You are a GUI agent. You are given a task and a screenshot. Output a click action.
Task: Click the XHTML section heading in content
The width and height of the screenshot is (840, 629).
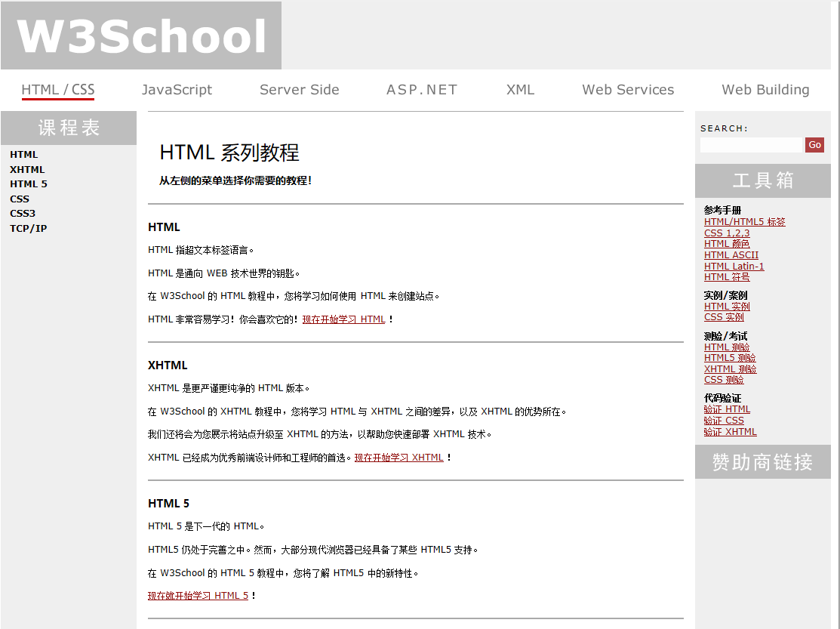[168, 365]
